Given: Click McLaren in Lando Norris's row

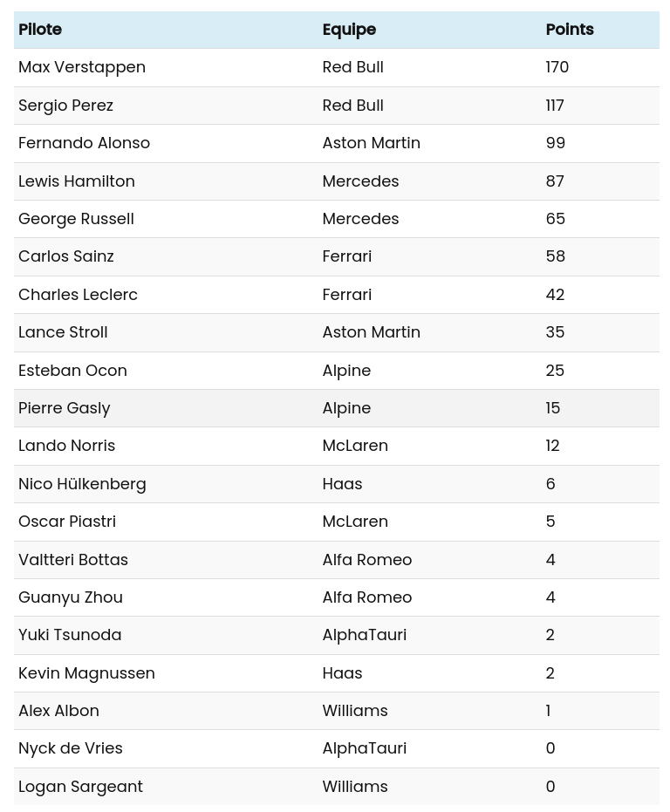Looking at the screenshot, I should (x=354, y=446).
